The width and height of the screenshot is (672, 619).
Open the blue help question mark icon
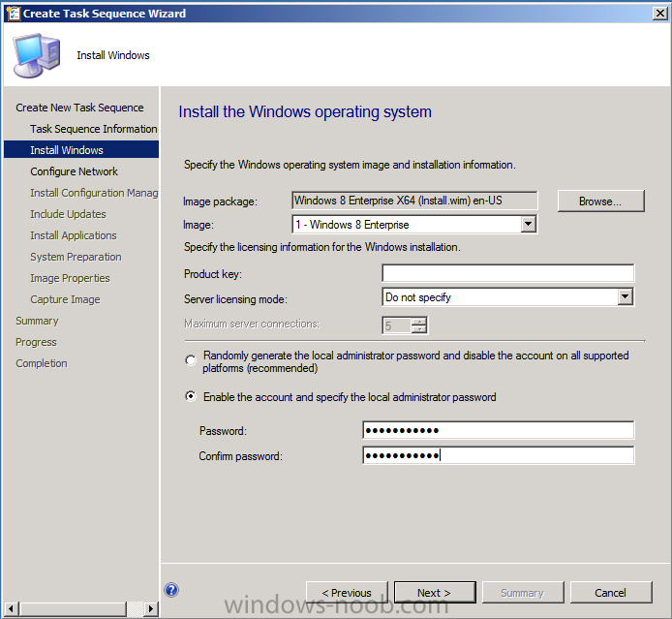coord(171,590)
